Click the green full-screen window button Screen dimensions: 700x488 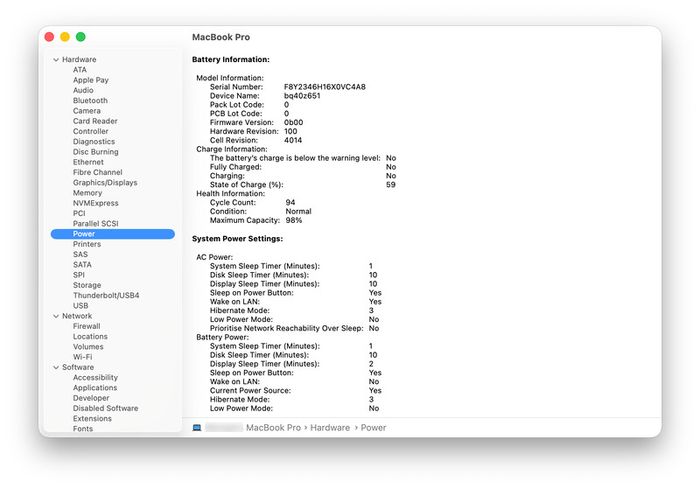tap(81, 37)
